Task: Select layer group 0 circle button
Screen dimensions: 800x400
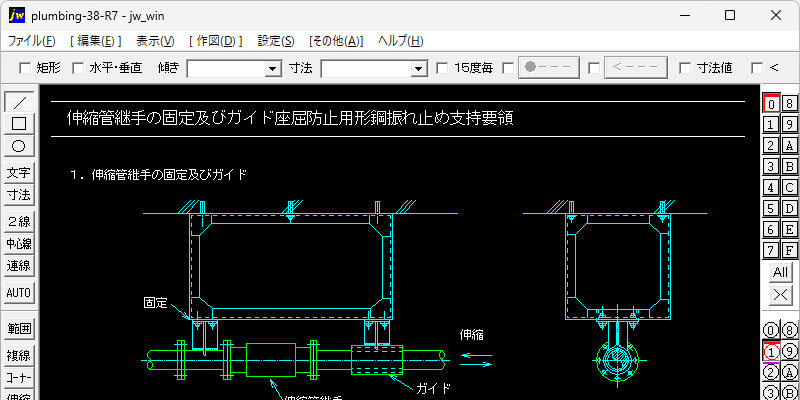Action: coord(771,330)
